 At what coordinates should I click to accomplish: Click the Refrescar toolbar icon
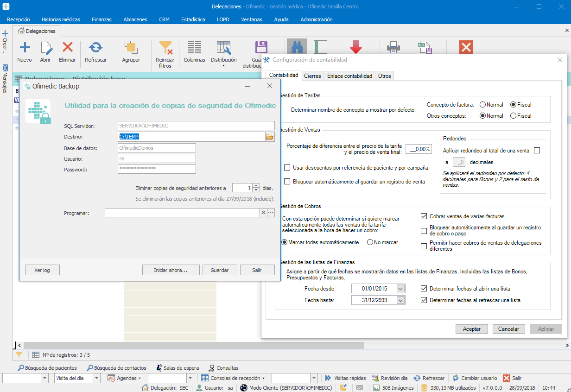point(95,48)
